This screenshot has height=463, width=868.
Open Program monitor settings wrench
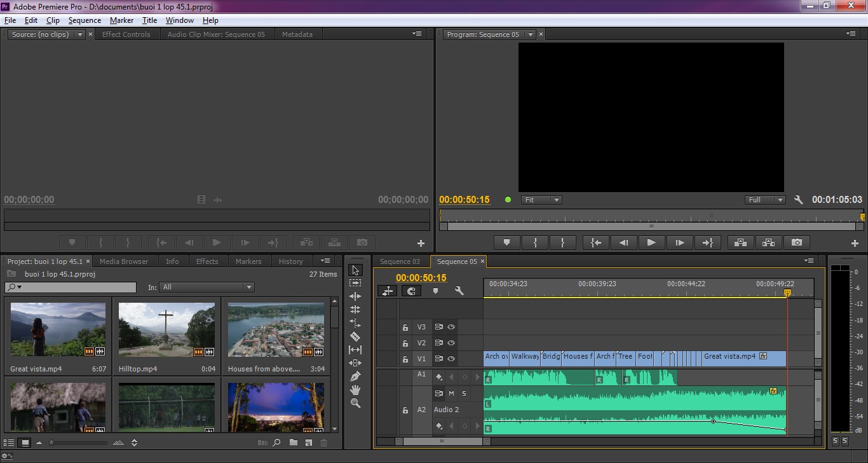click(x=799, y=200)
